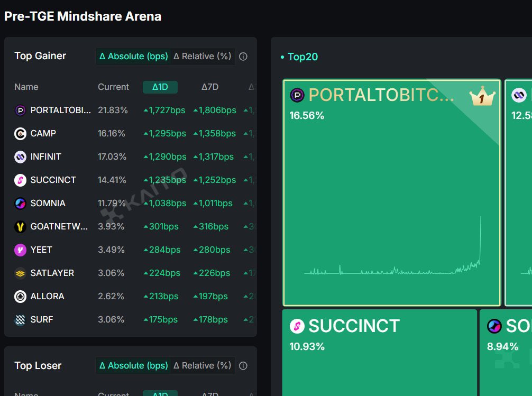Screen dimensions: 532x396
Task: Click 21.83% current value for PORTALTOBI
Action: tap(113, 110)
